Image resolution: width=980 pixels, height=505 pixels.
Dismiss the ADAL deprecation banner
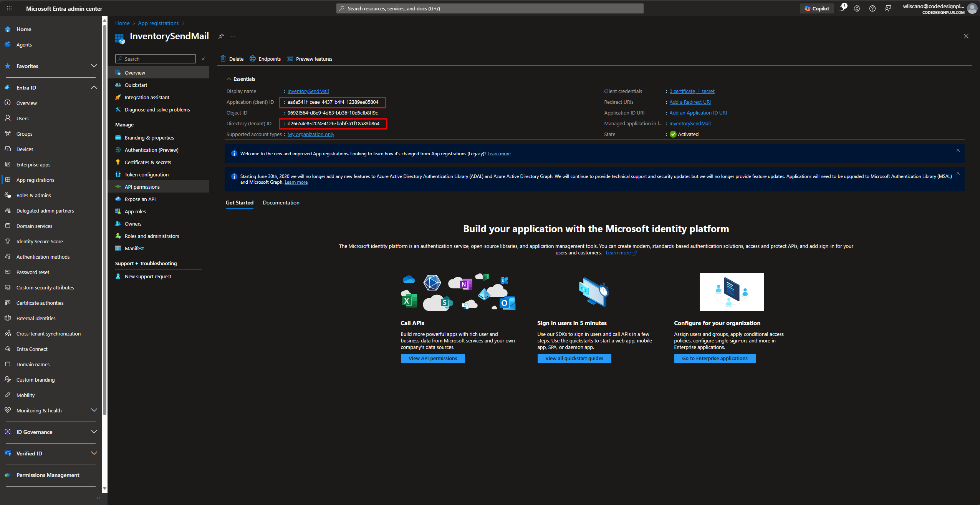tap(958, 173)
